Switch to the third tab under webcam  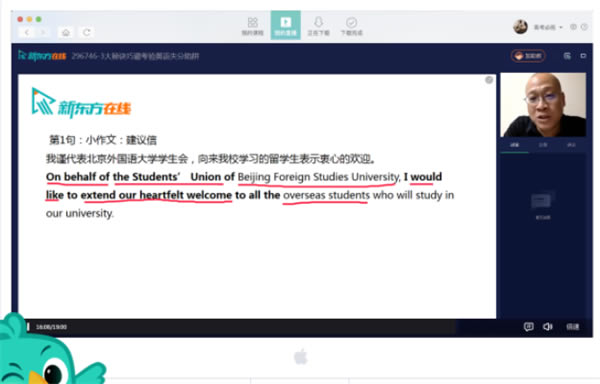click(x=571, y=145)
